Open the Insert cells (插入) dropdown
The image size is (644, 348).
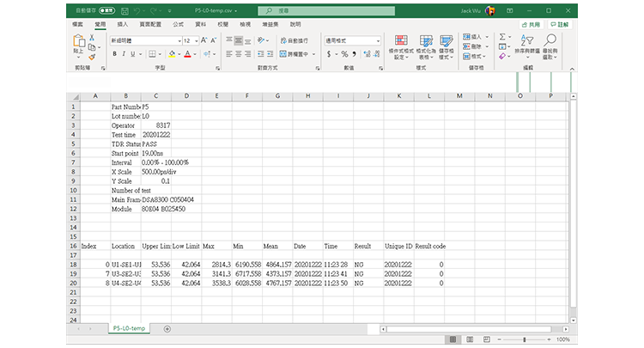pos(476,37)
